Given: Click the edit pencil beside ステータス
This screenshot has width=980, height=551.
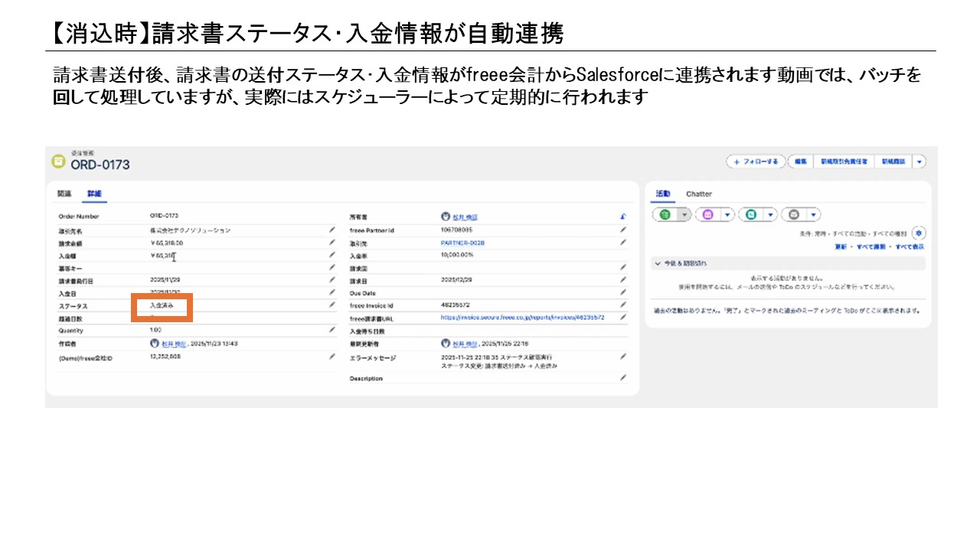Looking at the screenshot, I should click(332, 305).
